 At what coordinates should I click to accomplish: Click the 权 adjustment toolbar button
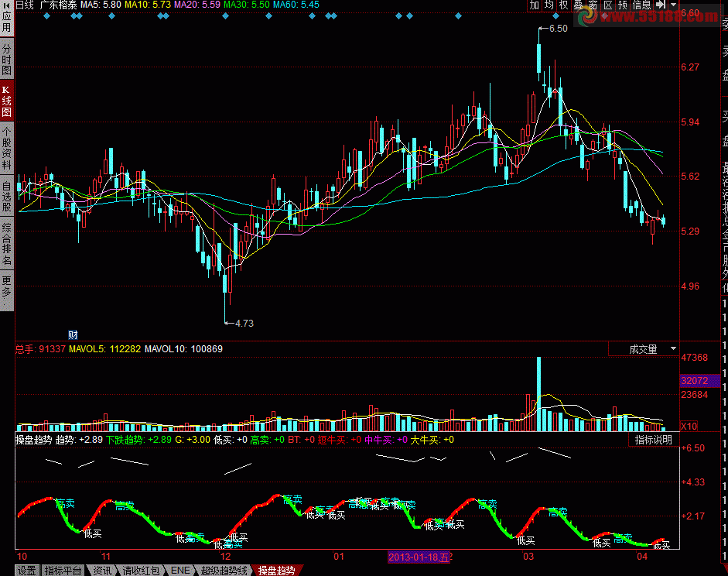point(563,5)
